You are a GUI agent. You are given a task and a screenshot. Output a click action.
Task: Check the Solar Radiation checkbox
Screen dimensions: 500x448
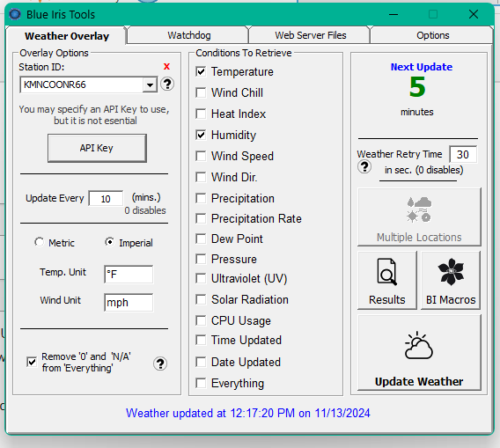[201, 300]
